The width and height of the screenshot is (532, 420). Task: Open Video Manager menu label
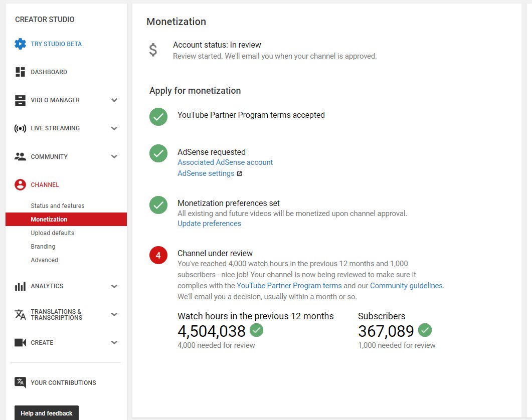click(x=55, y=100)
